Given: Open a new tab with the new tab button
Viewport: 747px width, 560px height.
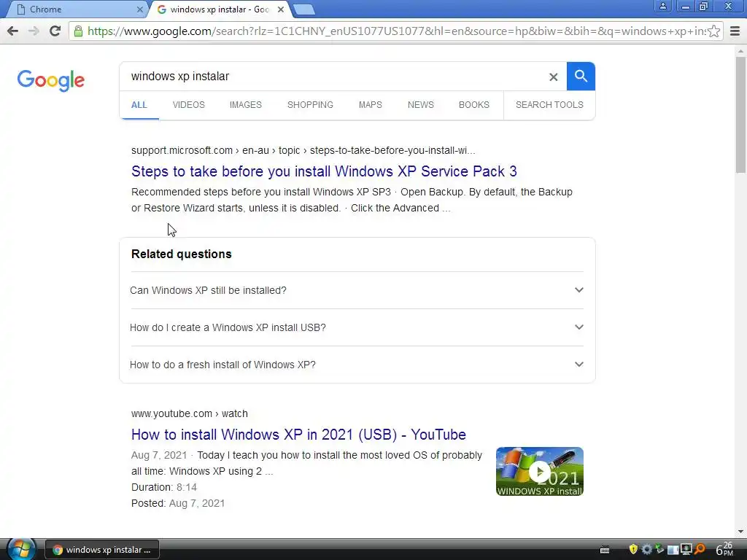Looking at the screenshot, I should (304, 9).
